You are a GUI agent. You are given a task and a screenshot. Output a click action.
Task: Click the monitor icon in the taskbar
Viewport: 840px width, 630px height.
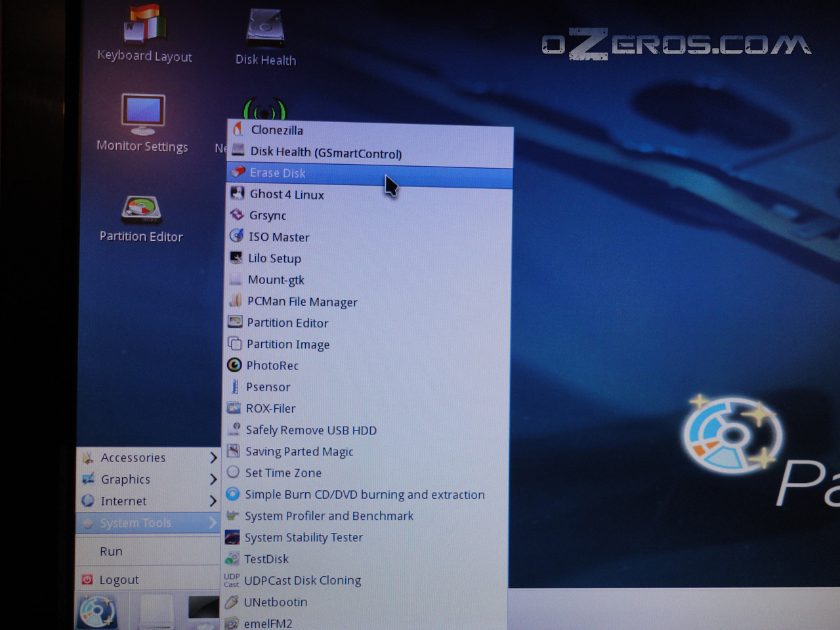click(x=204, y=608)
